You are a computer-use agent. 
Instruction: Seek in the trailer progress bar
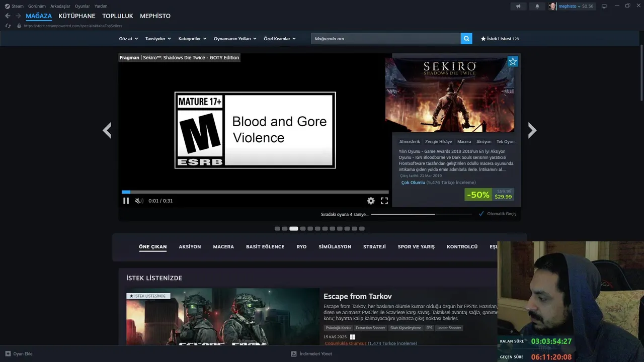pyautogui.click(x=255, y=192)
